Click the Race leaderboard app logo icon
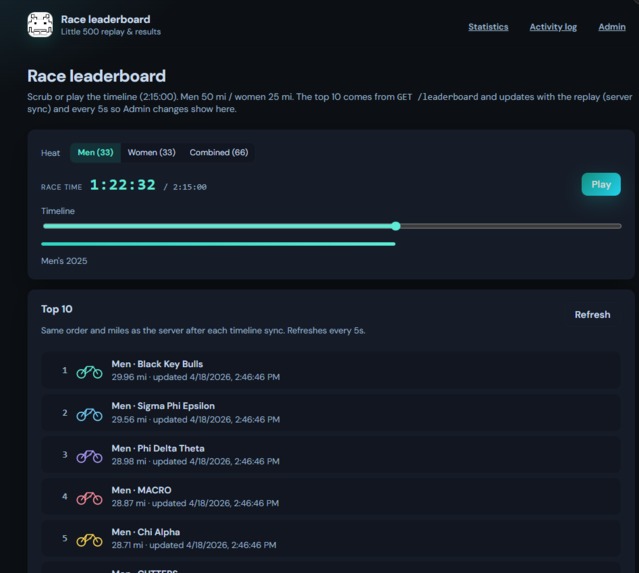 click(40, 24)
